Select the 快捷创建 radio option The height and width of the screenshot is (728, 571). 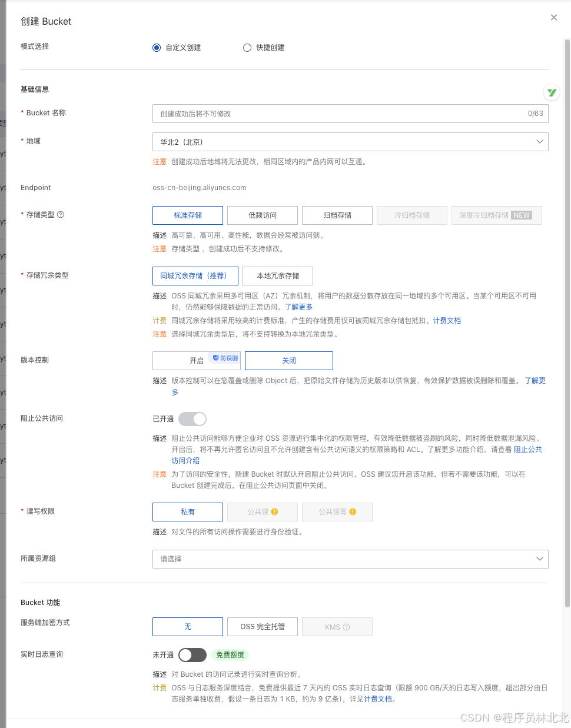click(247, 48)
